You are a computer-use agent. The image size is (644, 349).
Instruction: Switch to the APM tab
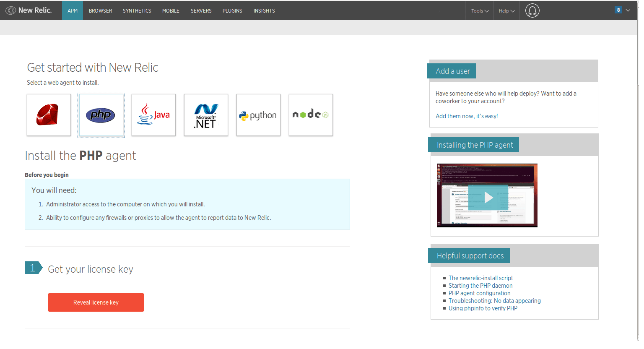coord(73,10)
